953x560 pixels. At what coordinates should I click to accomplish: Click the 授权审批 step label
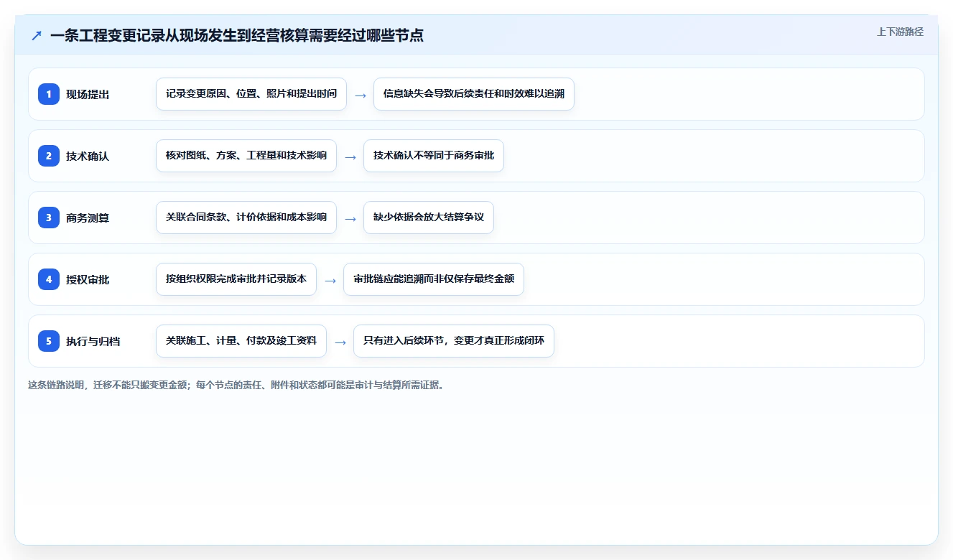tap(88, 279)
